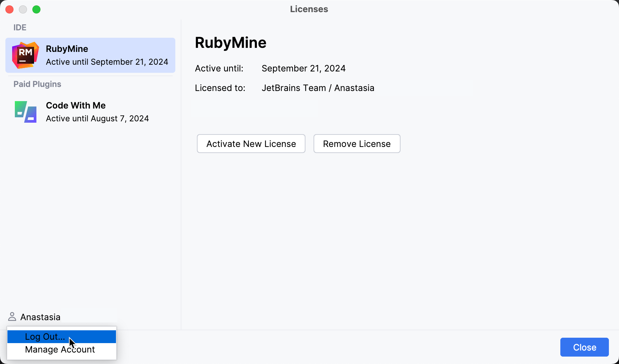
Task: Click the Code With Me plugin icon
Action: [25, 112]
